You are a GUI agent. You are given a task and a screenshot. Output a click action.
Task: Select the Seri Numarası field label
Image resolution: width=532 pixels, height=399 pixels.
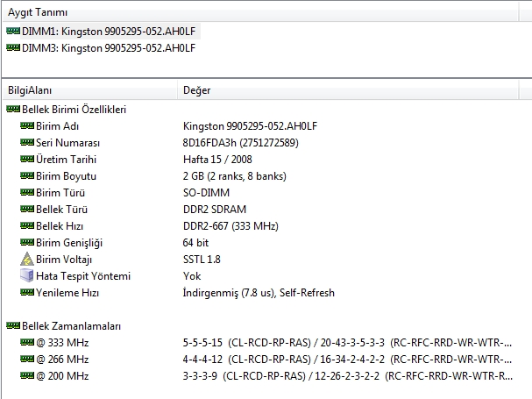click(x=67, y=143)
